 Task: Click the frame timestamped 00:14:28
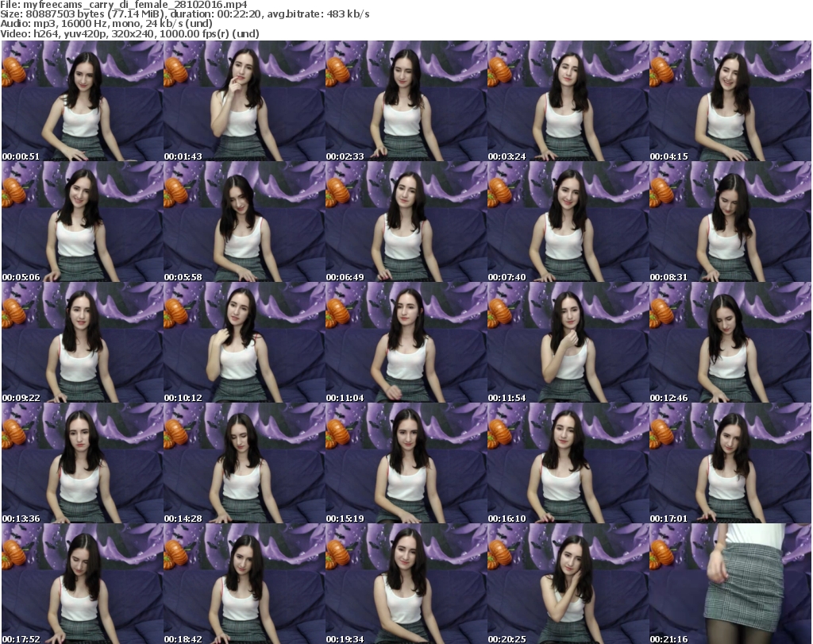click(245, 463)
